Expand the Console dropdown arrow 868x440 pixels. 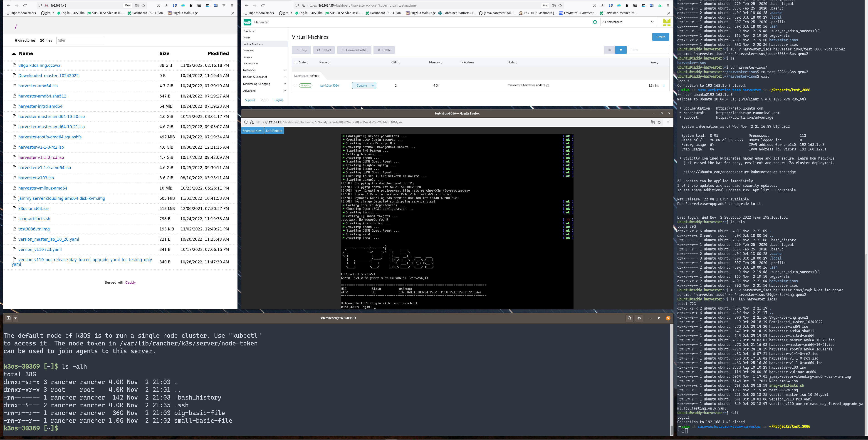[373, 85]
